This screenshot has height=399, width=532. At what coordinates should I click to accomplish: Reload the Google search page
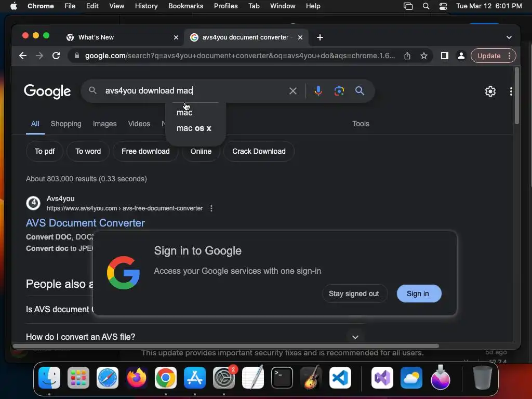(56, 56)
